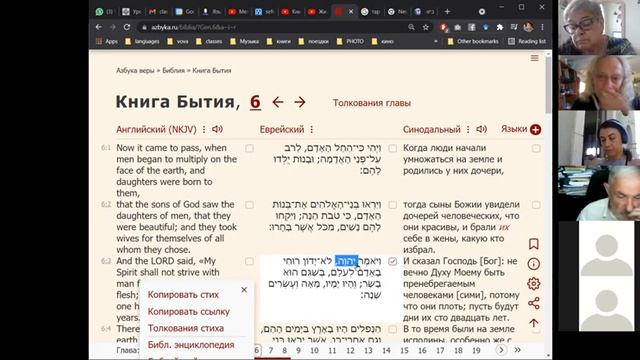
Task: Play audio for Синодальный column
Action: tap(482, 129)
